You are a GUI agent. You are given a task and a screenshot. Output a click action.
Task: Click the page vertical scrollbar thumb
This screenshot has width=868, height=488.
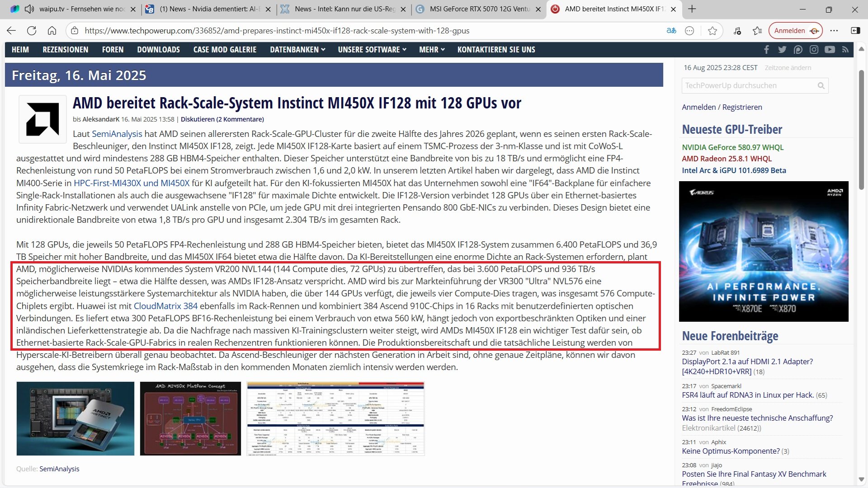(x=861, y=129)
